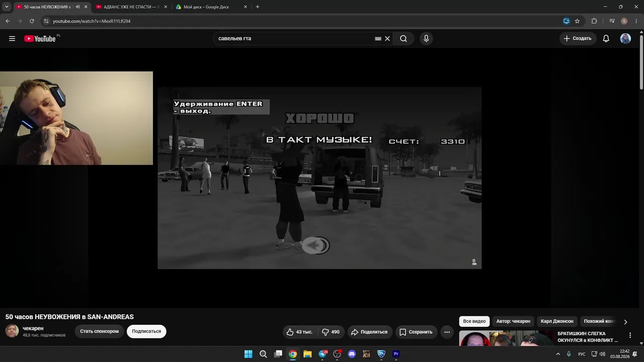Close the Google Диск tab
The image size is (644, 362).
click(x=246, y=7)
